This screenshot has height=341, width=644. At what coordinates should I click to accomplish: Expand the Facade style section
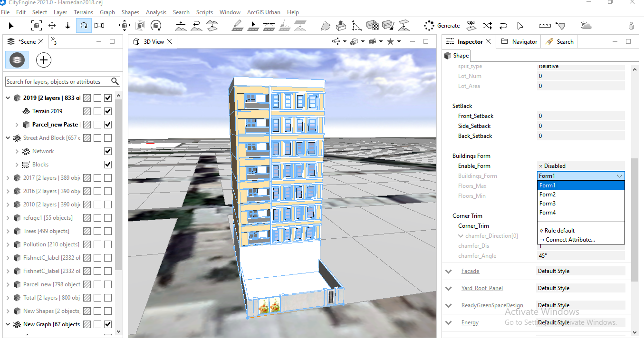click(449, 271)
